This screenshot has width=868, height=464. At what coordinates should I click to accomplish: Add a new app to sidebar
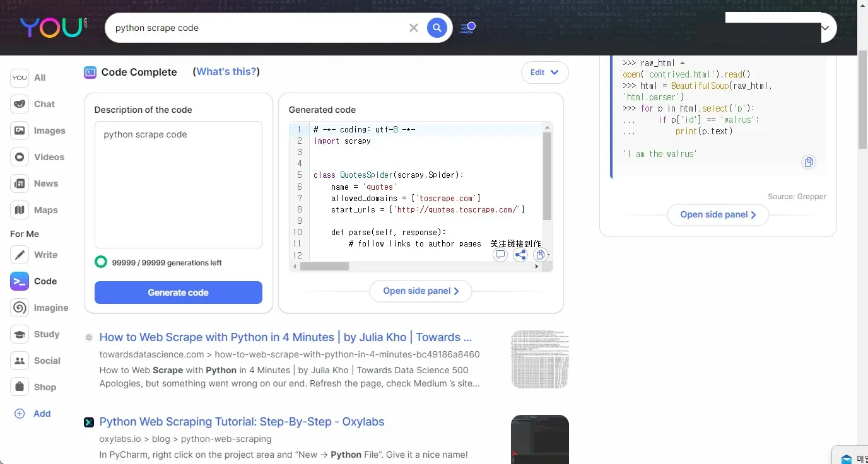(x=33, y=414)
